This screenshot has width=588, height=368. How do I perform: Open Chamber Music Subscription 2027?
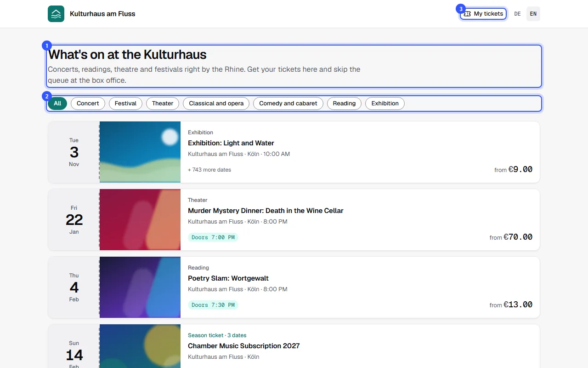tap(244, 346)
